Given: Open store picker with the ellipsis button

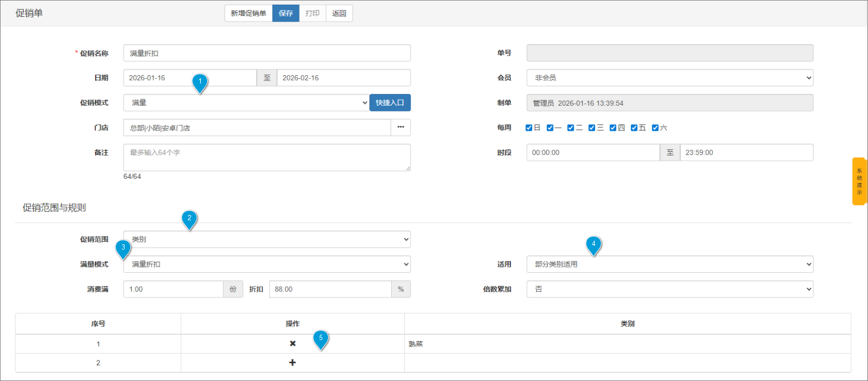Looking at the screenshot, I should pyautogui.click(x=401, y=128).
